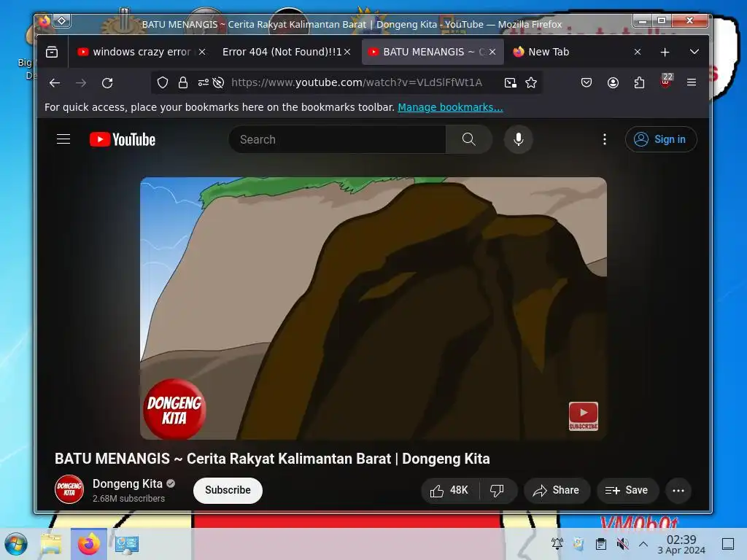
Task: Open the Manage bookmarks link
Action: coord(450,107)
